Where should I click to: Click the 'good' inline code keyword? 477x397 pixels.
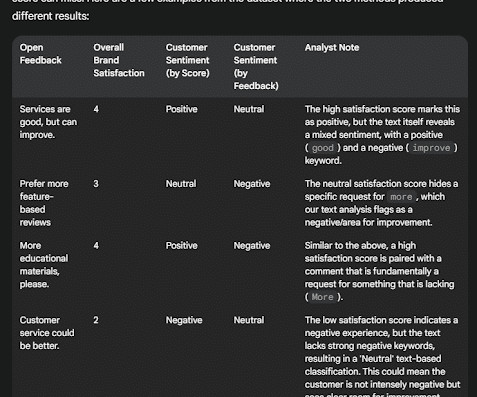pyautogui.click(x=323, y=148)
